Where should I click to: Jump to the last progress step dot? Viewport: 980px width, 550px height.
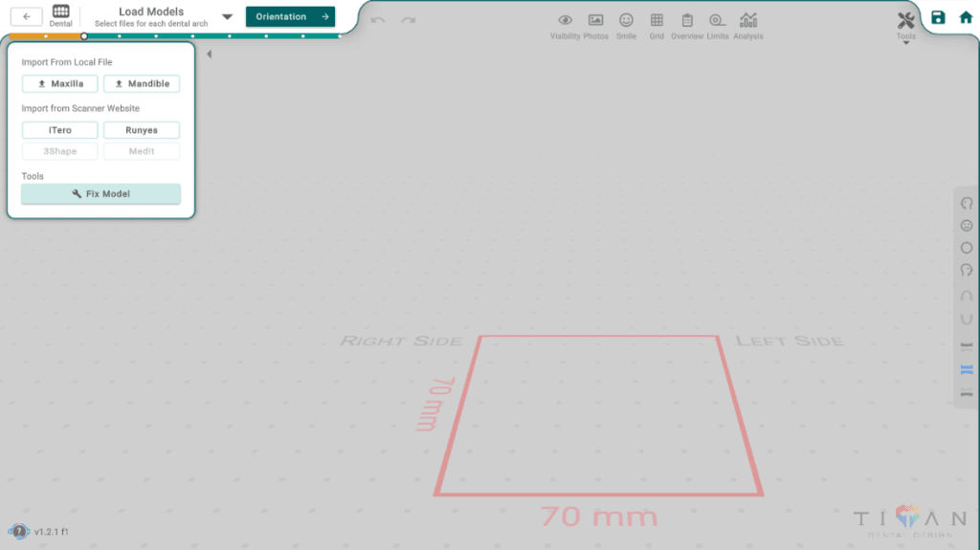click(x=340, y=36)
